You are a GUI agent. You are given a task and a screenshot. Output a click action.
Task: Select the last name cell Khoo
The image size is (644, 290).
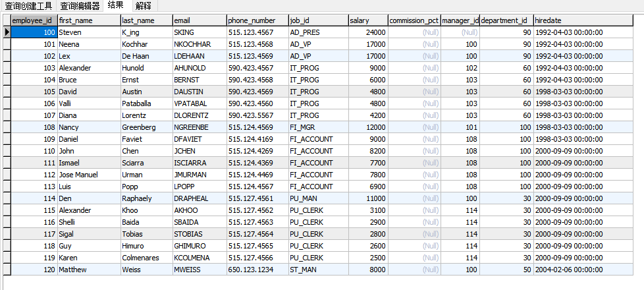pos(147,210)
